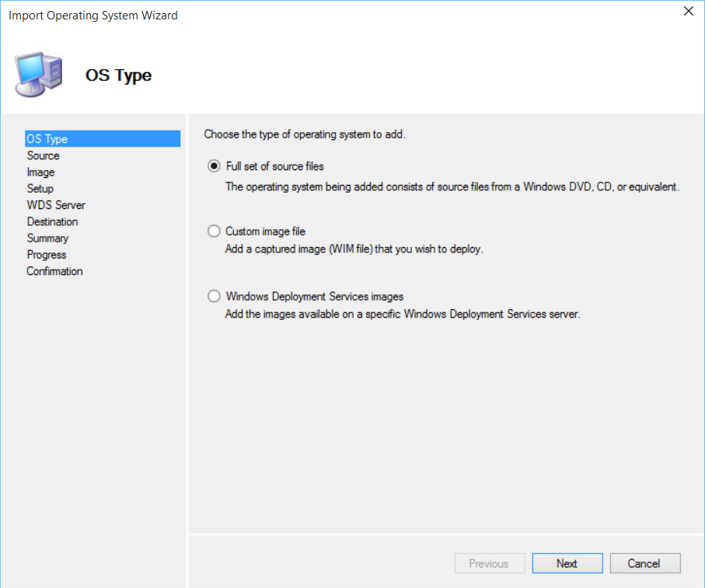
Task: Close the Import Operating System Wizard window
Action: (687, 12)
